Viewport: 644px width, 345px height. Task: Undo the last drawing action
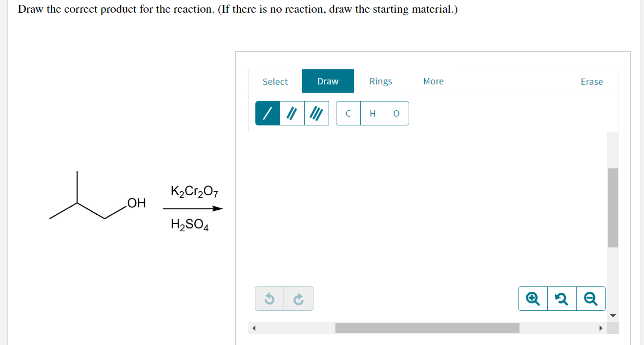coord(270,298)
